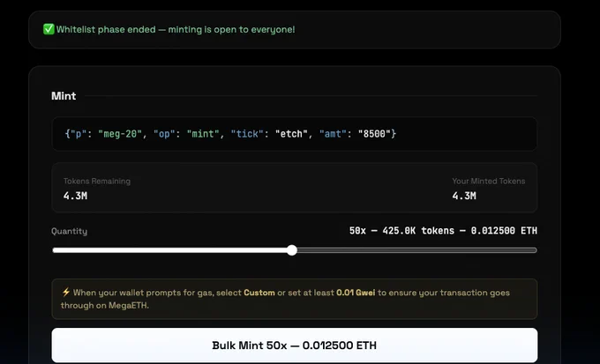Click the "50x — 425.0K tokens — 0.012500 ETH" summary

[x=443, y=231]
